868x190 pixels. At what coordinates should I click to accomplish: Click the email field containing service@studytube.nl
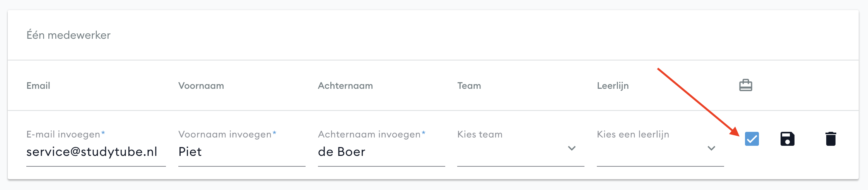(96, 152)
